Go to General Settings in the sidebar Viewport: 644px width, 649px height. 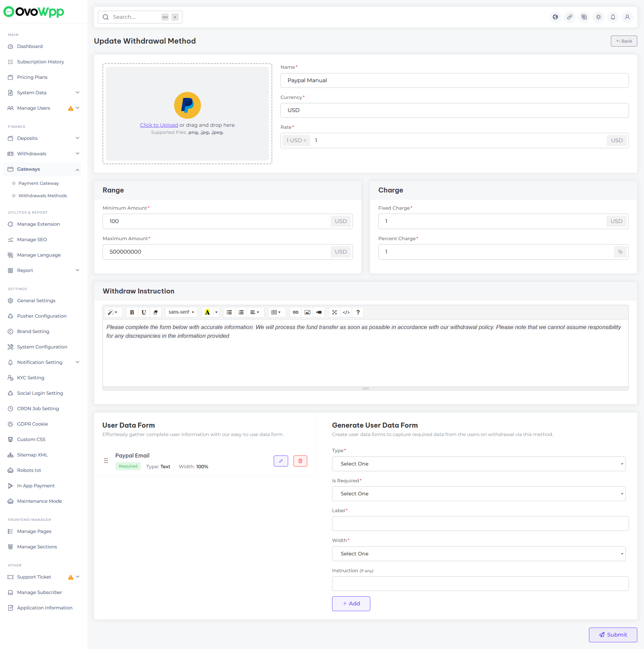36,300
